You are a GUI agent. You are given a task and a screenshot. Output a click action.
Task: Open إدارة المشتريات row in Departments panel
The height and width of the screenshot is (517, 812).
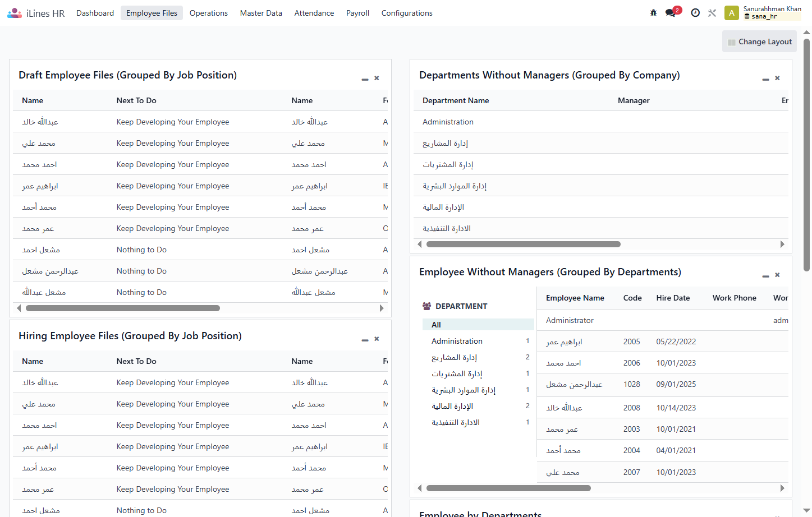point(601,164)
